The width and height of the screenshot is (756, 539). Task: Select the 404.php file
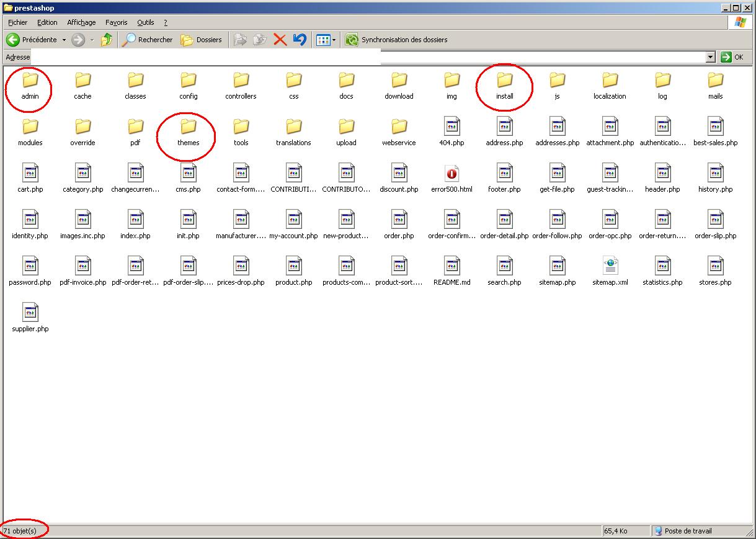[451, 132]
